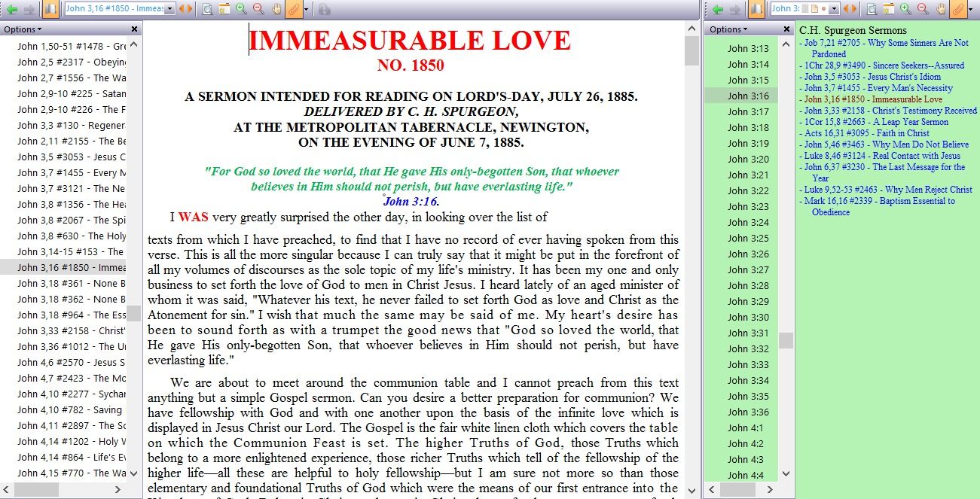Select verse 'John 3:36' in verse list
The image size is (980, 499).
point(748,412)
